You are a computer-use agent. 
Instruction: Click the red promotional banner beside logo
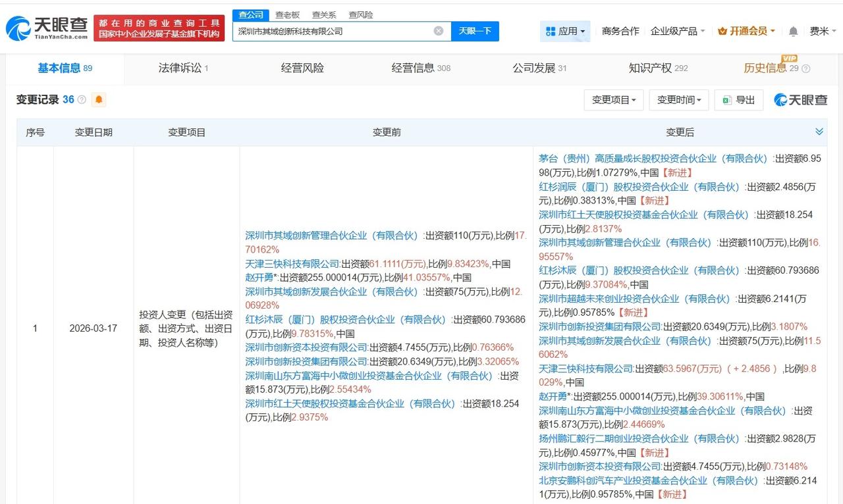pos(159,28)
